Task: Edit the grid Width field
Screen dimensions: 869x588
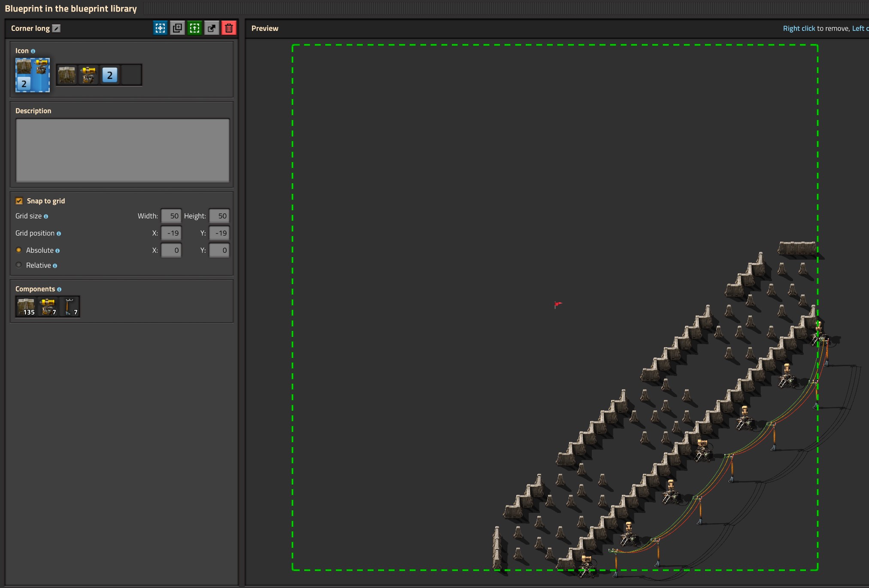Action: (171, 216)
